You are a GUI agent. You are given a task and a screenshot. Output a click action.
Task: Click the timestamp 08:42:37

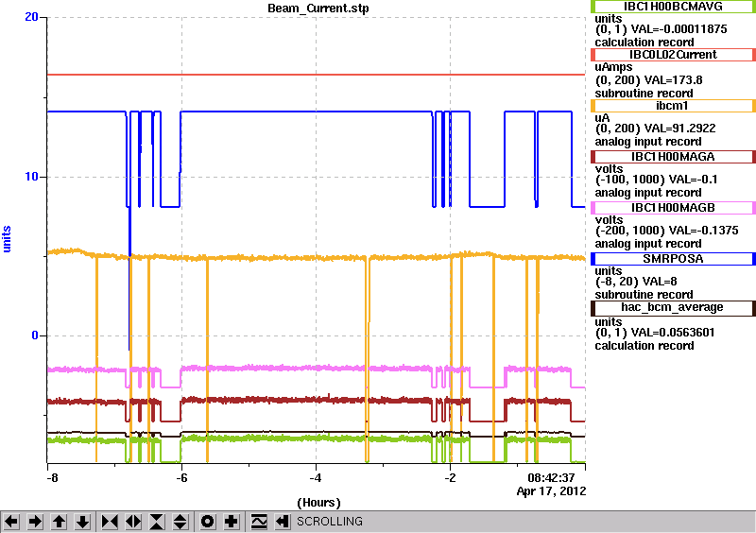(551, 478)
